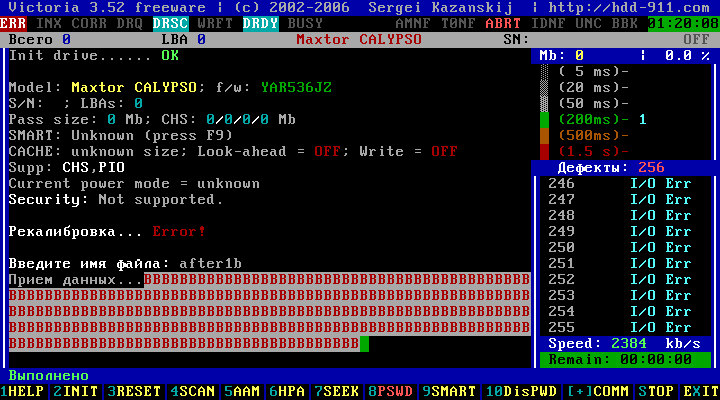The image size is (720, 400).
Task: Click the Security: Not supported line
Action: (x=116, y=200)
